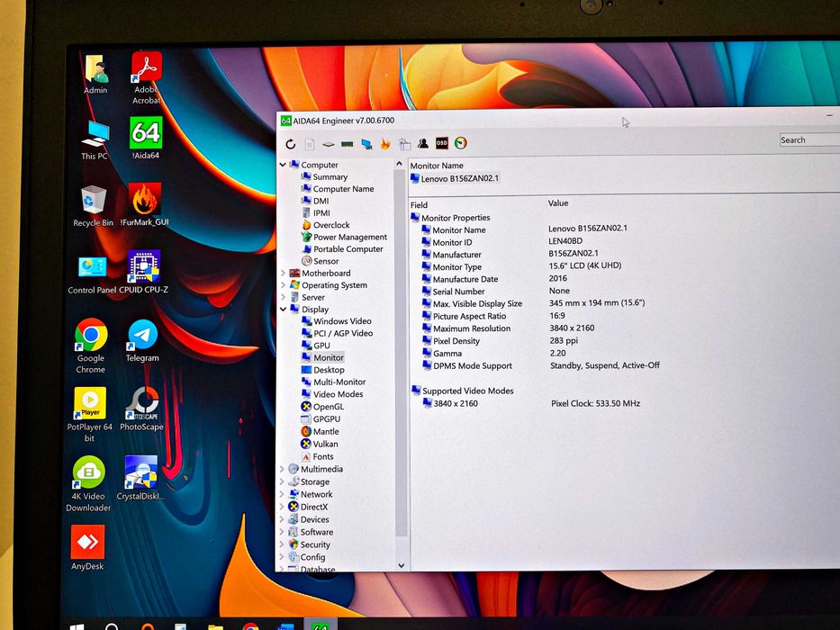Image resolution: width=840 pixels, height=630 pixels.
Task: Open the Recycle Bin
Action: (x=94, y=206)
